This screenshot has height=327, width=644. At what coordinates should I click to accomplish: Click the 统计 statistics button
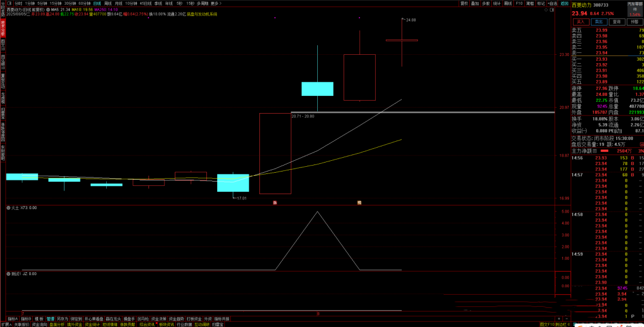(x=497, y=4)
